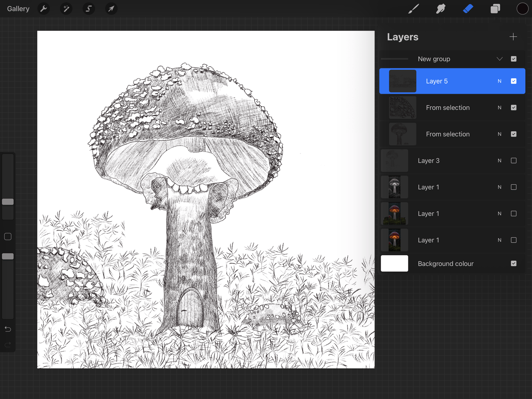Tap the Background colour white swatch
This screenshot has height=399, width=532.
394,263
